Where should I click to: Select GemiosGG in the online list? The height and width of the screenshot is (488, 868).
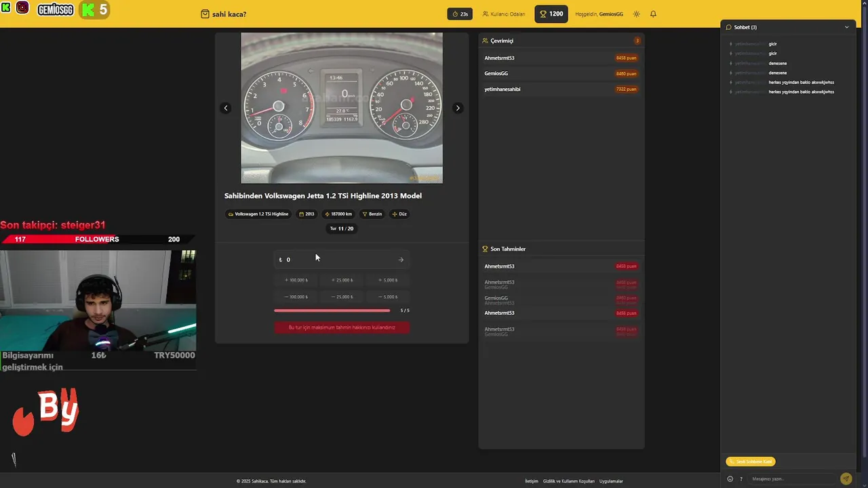point(561,73)
